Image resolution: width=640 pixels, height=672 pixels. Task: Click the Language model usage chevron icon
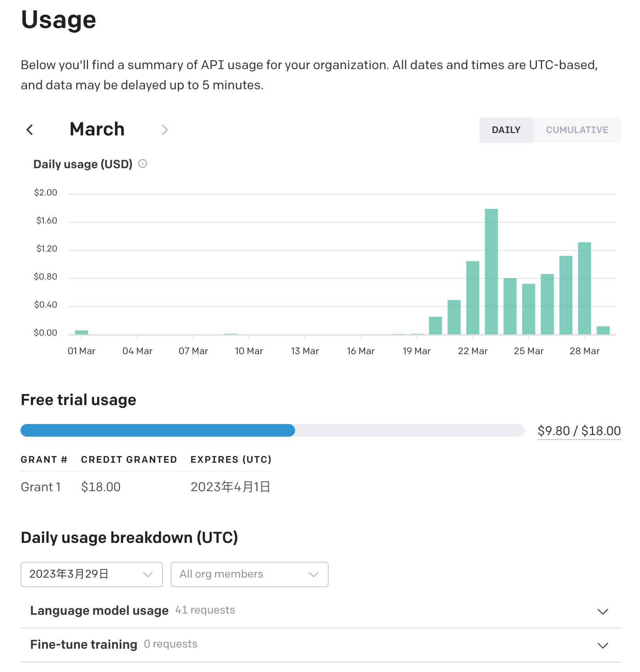pyautogui.click(x=602, y=612)
